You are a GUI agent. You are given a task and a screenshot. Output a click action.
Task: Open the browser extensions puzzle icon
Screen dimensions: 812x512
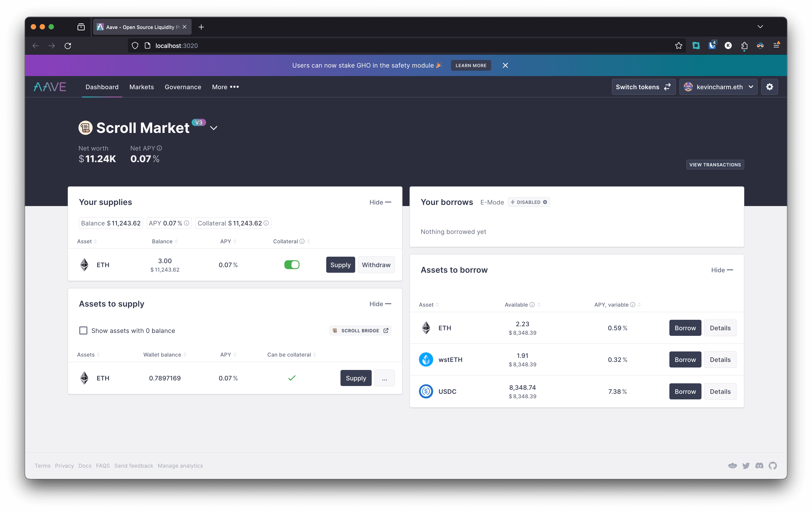[x=744, y=45]
